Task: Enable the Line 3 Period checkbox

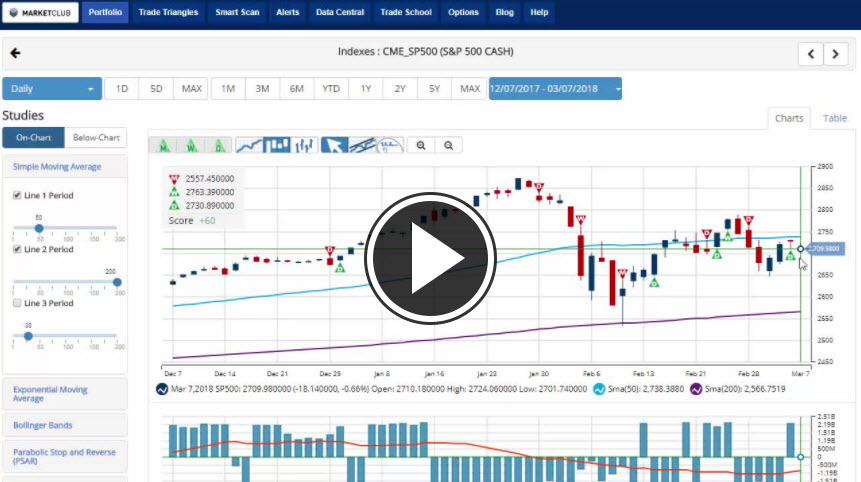Action: tap(16, 303)
